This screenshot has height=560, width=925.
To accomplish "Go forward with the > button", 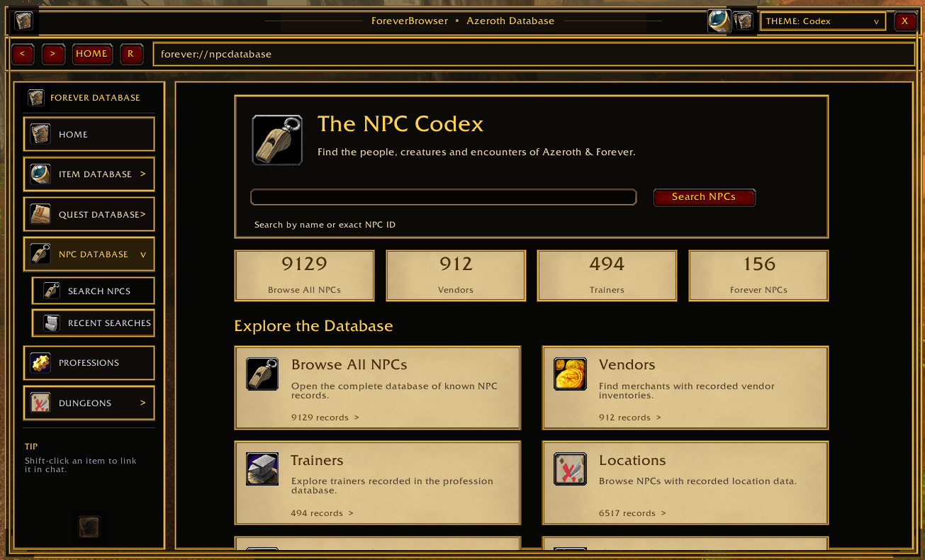I will click(53, 54).
